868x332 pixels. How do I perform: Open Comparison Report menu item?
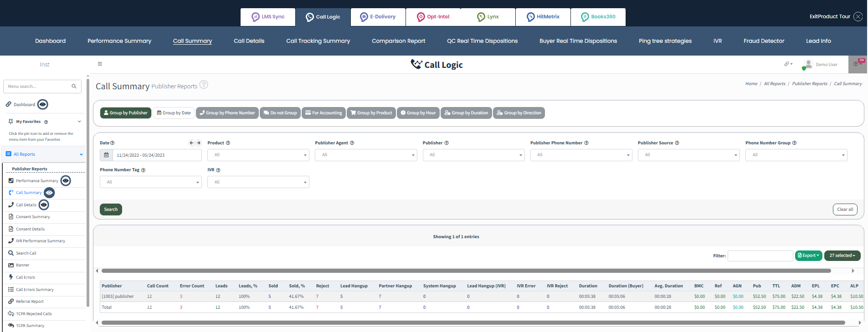click(x=398, y=41)
